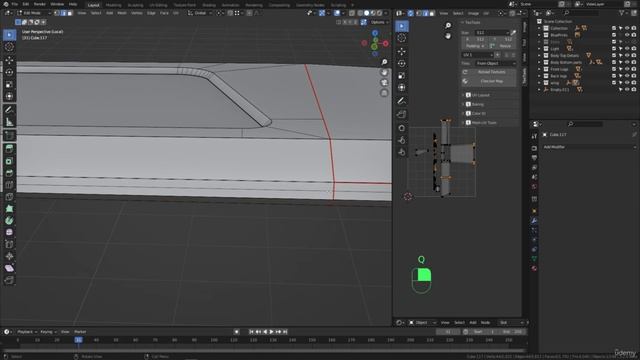Select the Poly Build tool
Image resolution: width=640 pixels, height=360 pixels.
(x=9, y=209)
